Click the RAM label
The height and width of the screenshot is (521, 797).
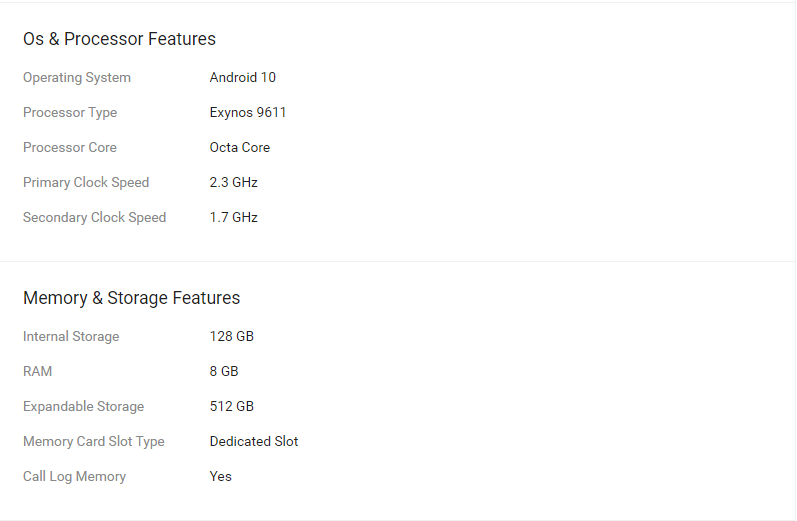[x=37, y=372]
